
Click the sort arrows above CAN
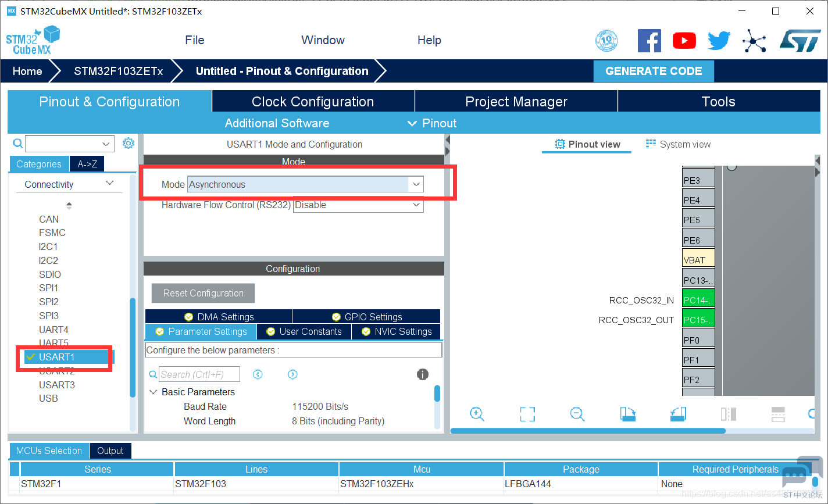[x=69, y=205]
